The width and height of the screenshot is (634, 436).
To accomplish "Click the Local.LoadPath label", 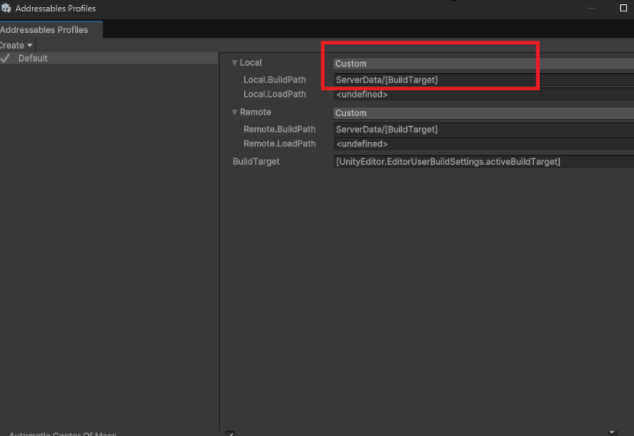I will coord(275,94).
